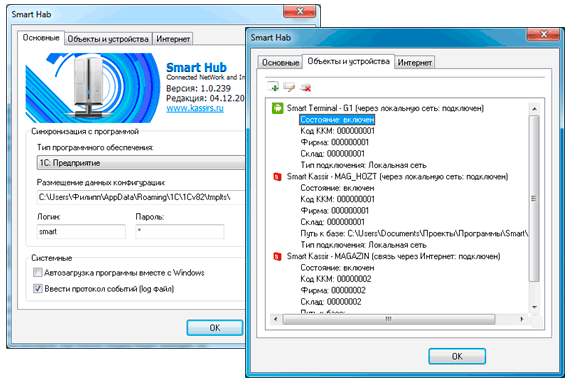Select Объекты и устройства tab in front window
This screenshot has height=383, width=570.
click(x=348, y=61)
